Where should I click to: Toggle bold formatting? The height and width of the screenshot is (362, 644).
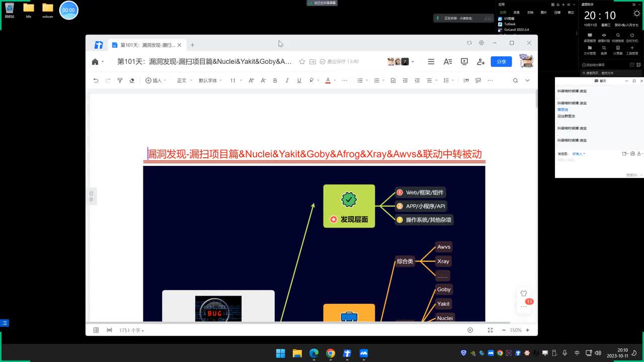(x=275, y=80)
